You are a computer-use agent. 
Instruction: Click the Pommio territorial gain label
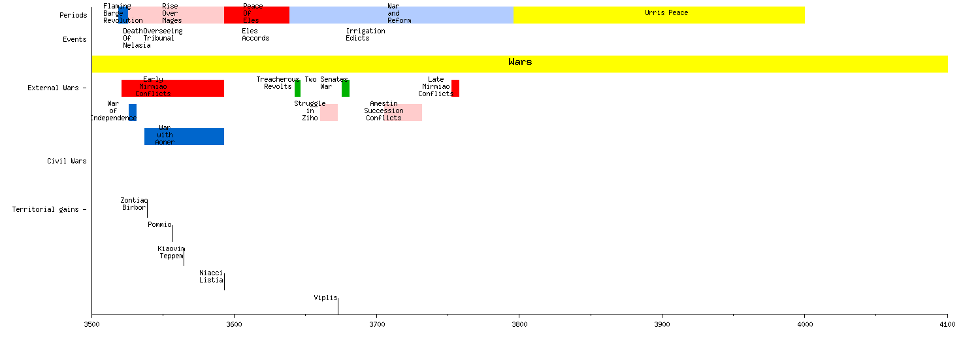[x=159, y=225]
